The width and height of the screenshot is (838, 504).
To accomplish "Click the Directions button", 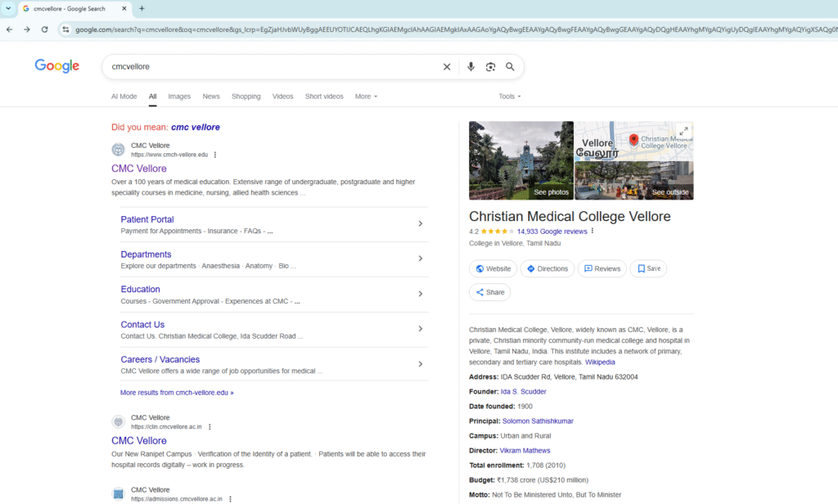I will coord(547,269).
